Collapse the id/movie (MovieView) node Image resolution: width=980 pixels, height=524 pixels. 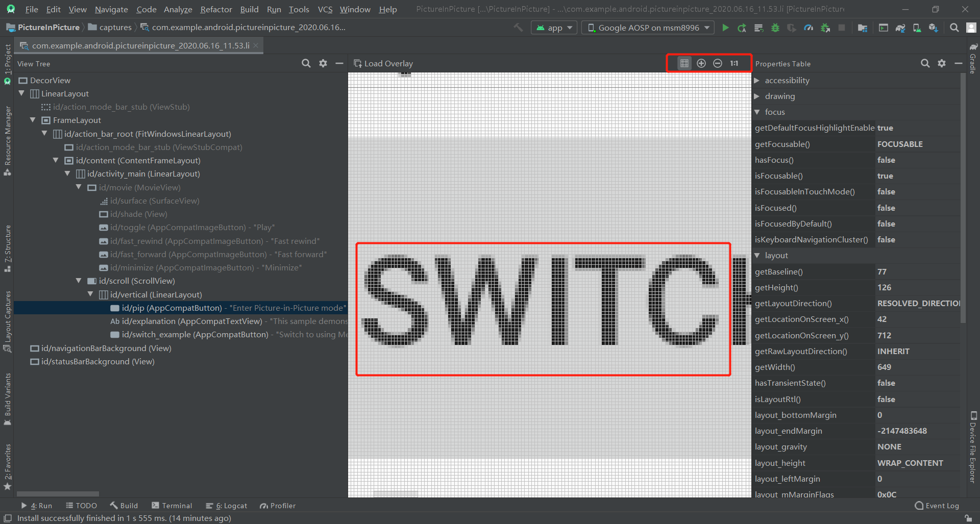coord(79,187)
